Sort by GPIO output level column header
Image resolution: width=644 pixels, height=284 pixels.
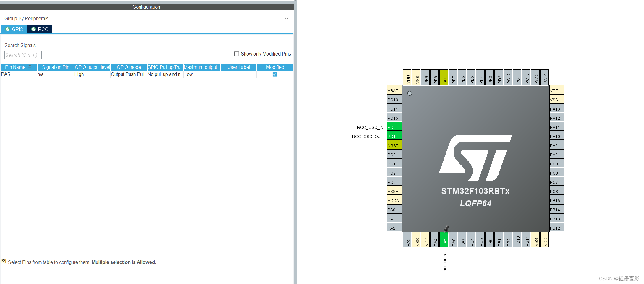coord(92,67)
